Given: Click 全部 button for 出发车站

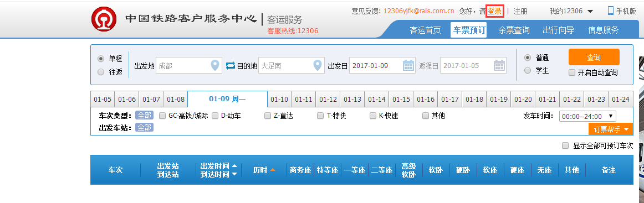Looking at the screenshot, I should 144,128.
